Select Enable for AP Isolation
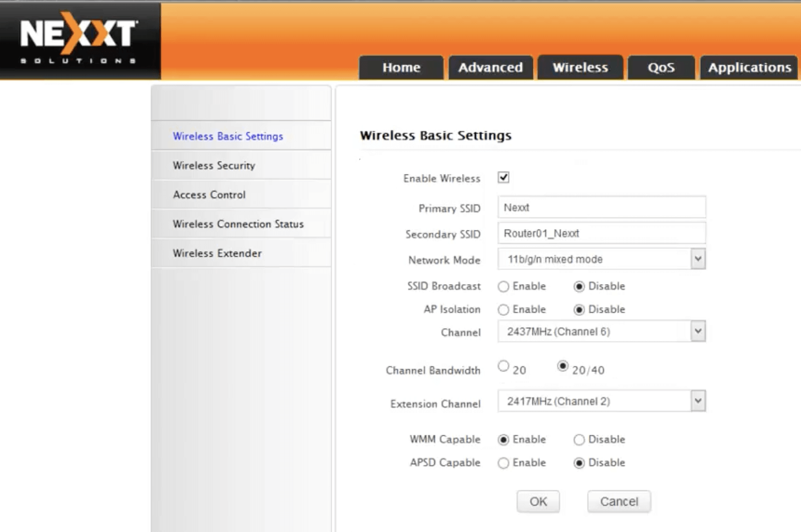This screenshot has height=532, width=801. (x=504, y=310)
